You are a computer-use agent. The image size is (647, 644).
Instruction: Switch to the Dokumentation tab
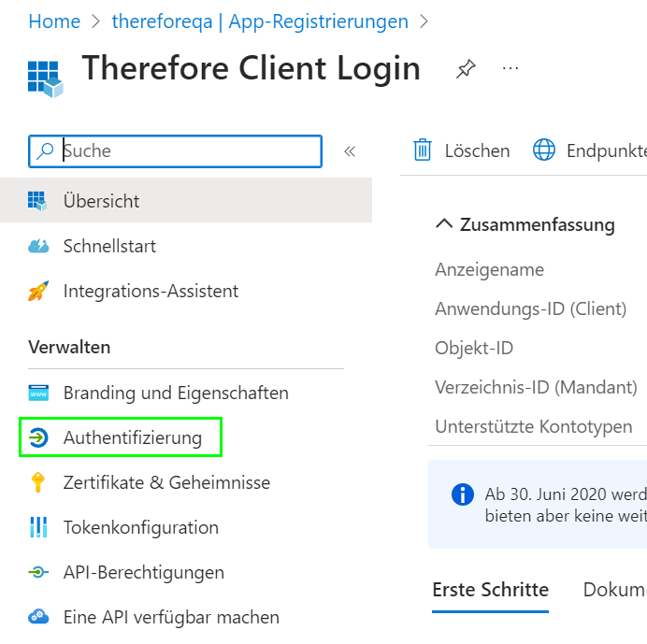click(615, 590)
